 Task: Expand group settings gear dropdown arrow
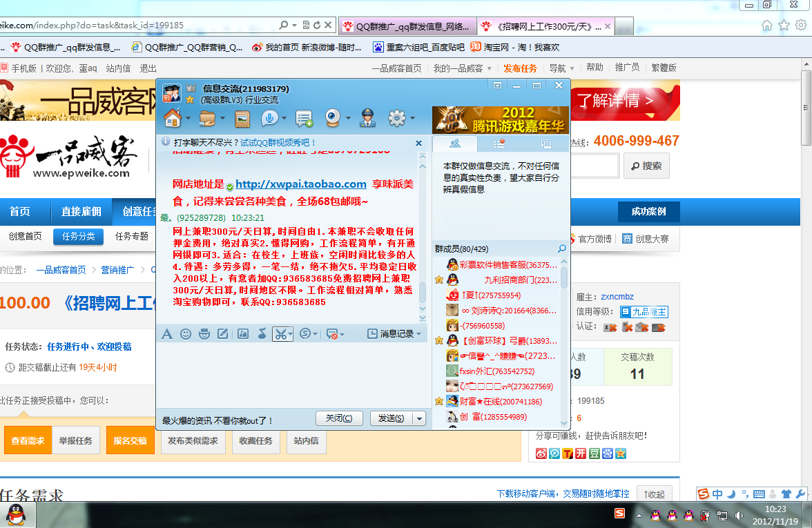[413, 119]
